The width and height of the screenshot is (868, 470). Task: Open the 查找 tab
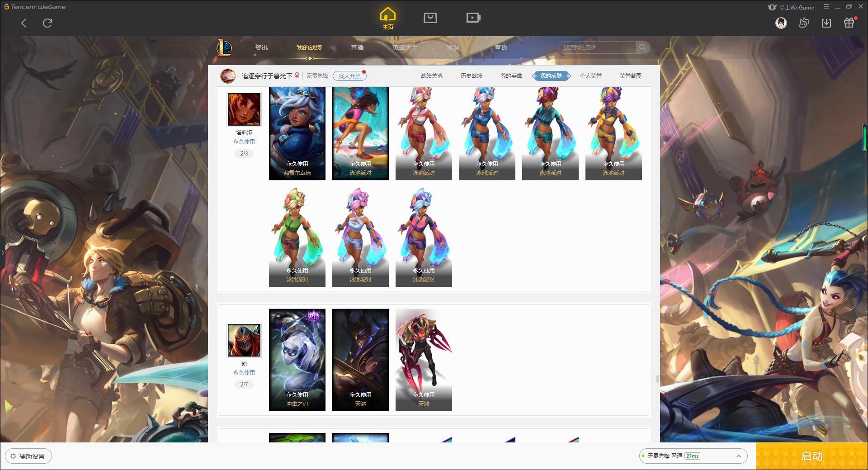pos(501,47)
